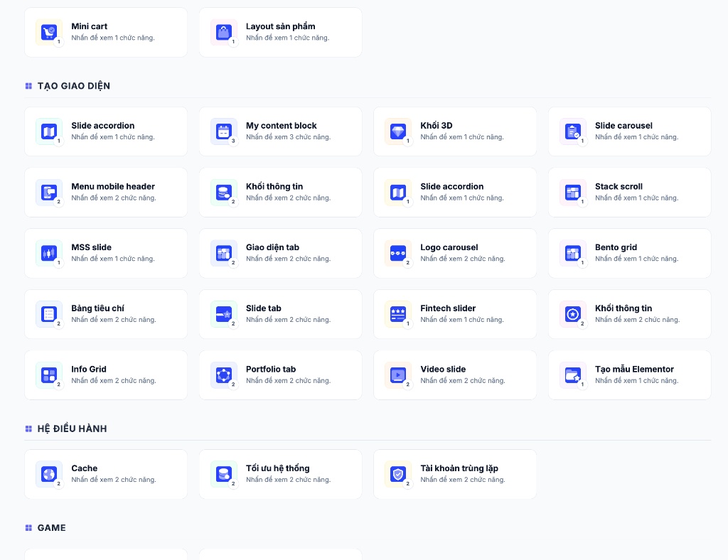Click the Tạo mẫu Elementor title text
The width and height of the screenshot is (728, 560).
tap(634, 369)
